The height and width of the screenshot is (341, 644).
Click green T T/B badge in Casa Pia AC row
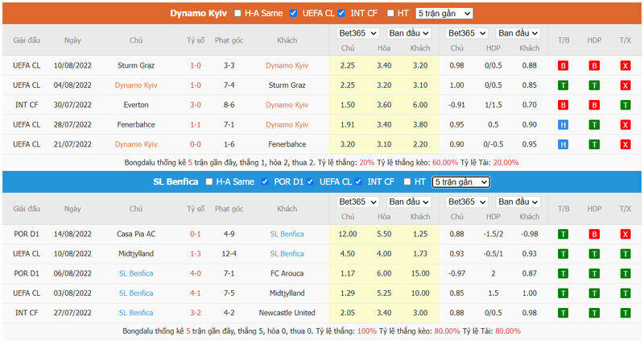pos(563,235)
